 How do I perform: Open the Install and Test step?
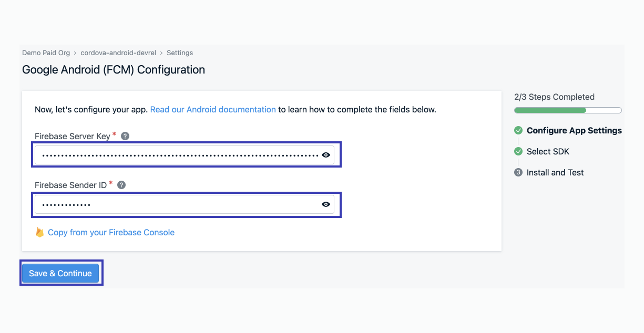555,172
